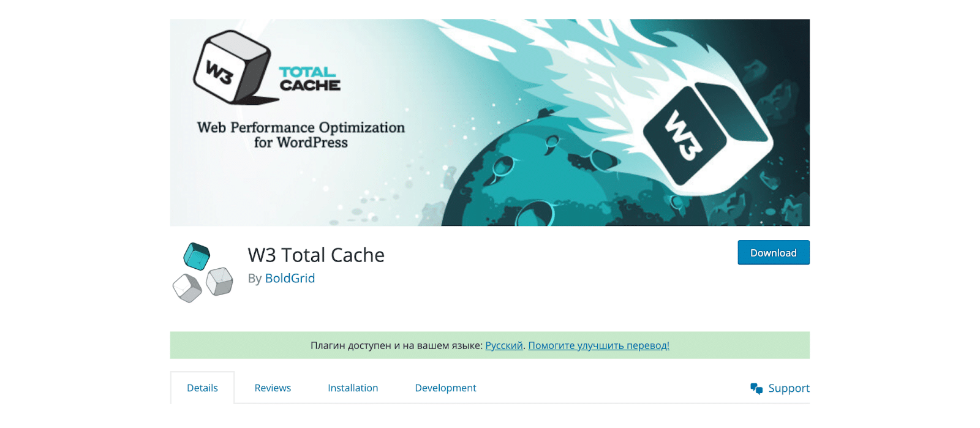Click the TOTAL CACHE logo text
Viewport: 980px width, 428px height.
coord(309,79)
